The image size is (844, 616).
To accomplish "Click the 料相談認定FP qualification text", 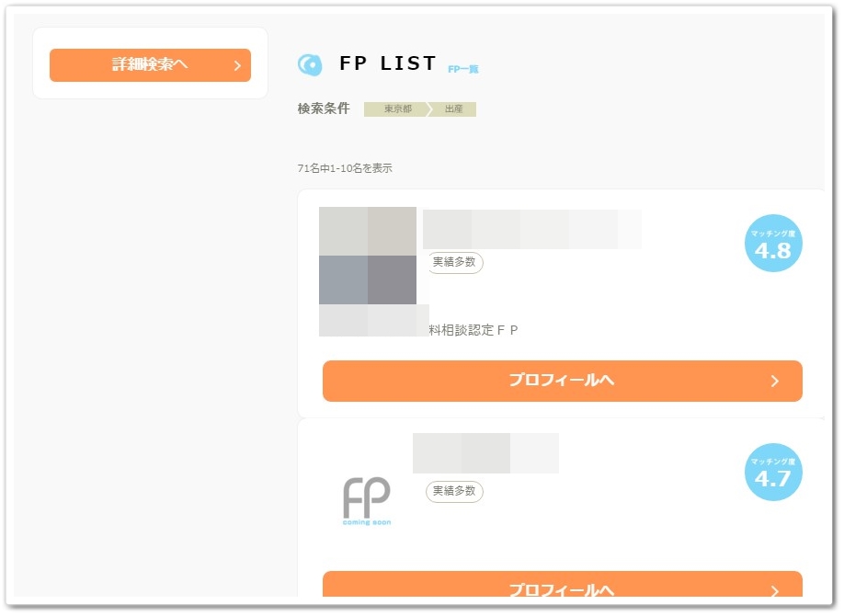I will (473, 330).
